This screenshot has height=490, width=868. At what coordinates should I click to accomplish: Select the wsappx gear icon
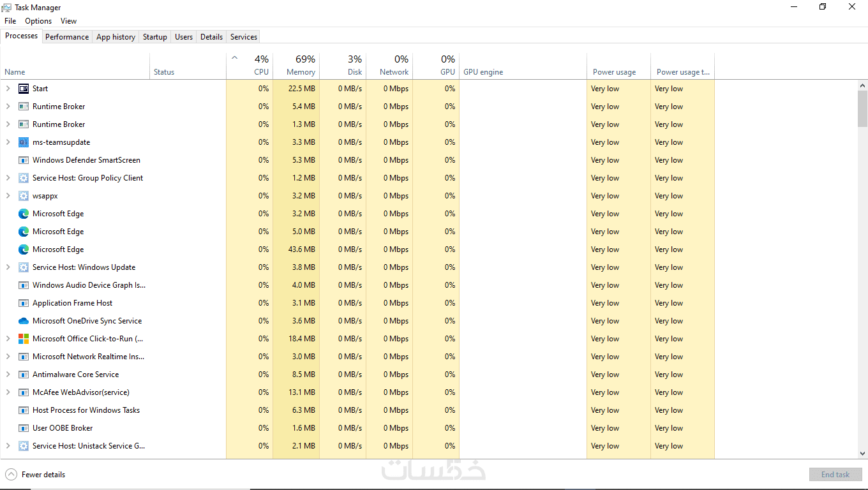click(x=24, y=196)
